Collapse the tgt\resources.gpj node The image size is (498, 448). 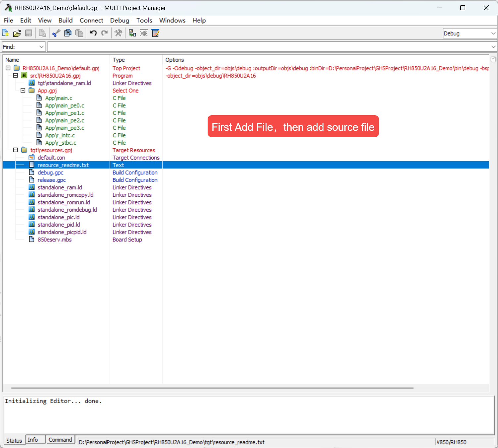pos(15,150)
